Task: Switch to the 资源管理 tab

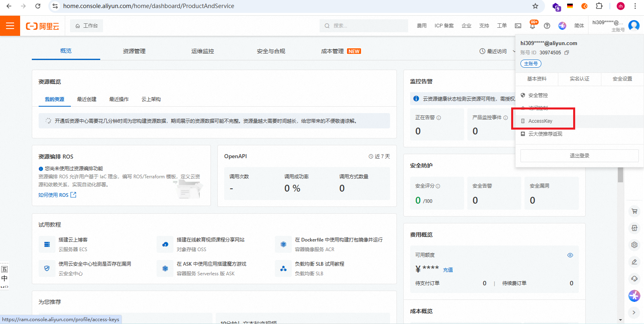Action: click(134, 51)
